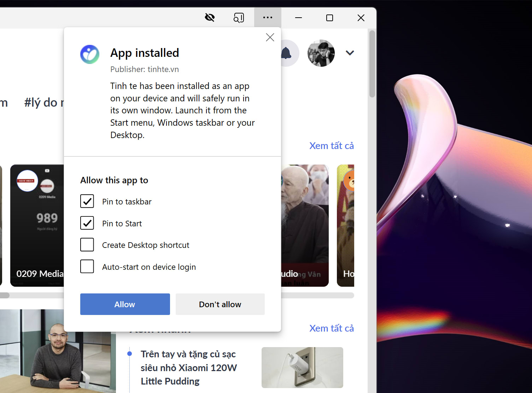Open the notifications bell

(286, 53)
